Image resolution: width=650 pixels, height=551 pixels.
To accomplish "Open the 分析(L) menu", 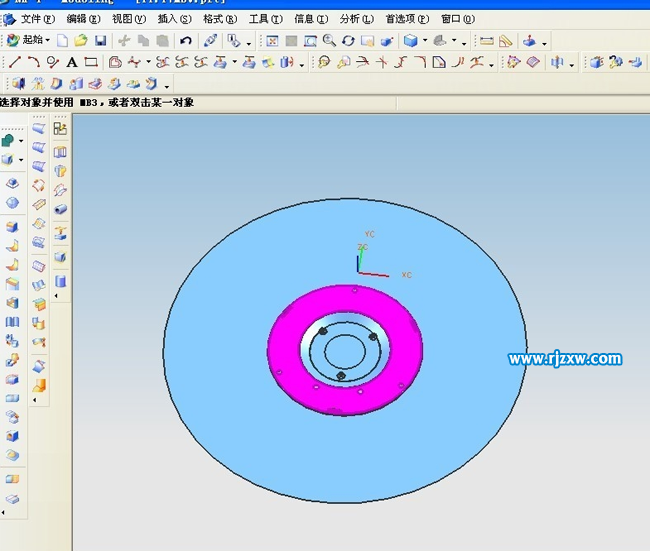I will click(356, 19).
